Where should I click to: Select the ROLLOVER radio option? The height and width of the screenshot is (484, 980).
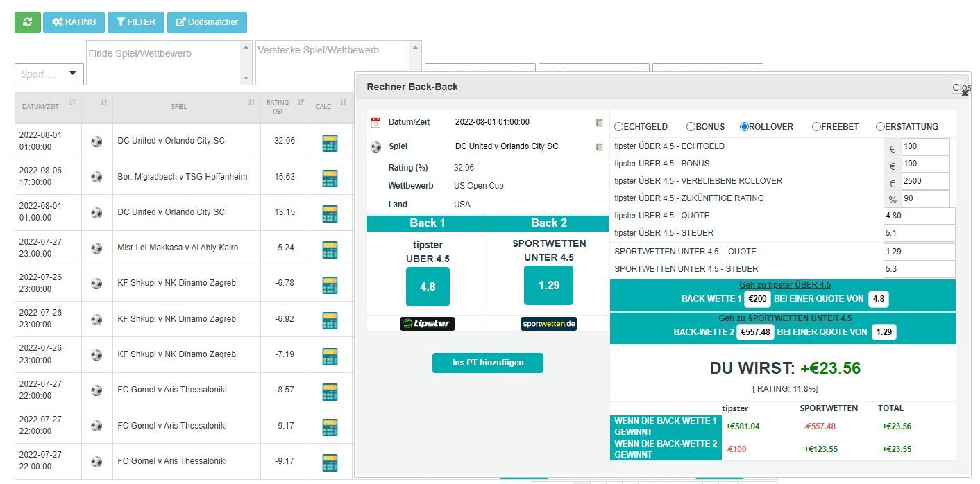click(x=744, y=127)
